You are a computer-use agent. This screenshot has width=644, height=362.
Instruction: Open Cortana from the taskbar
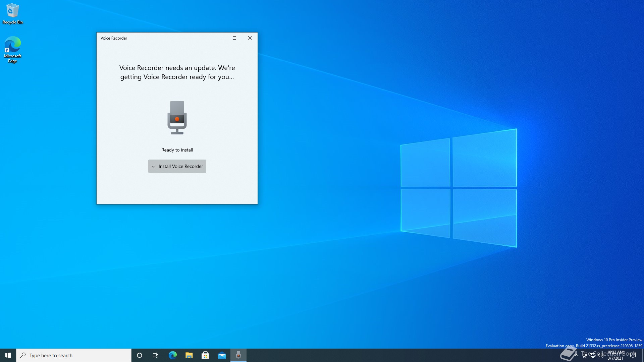[140, 355]
